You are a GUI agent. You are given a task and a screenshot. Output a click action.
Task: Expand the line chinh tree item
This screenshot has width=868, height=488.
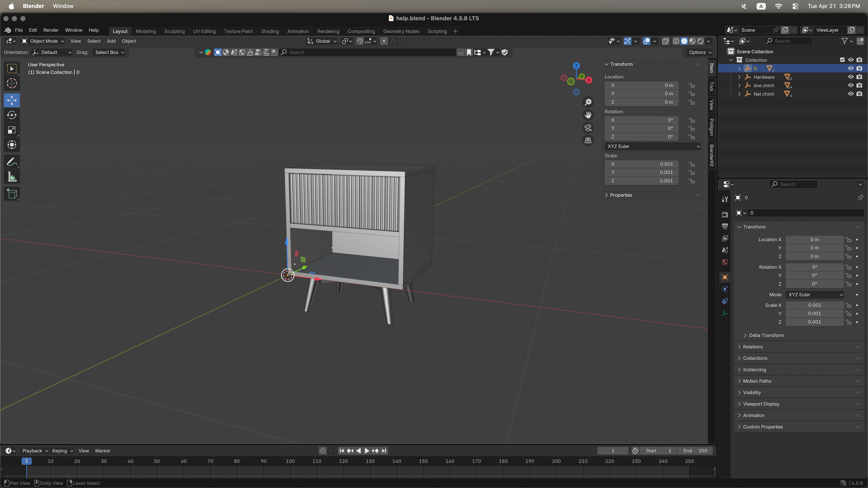point(739,86)
